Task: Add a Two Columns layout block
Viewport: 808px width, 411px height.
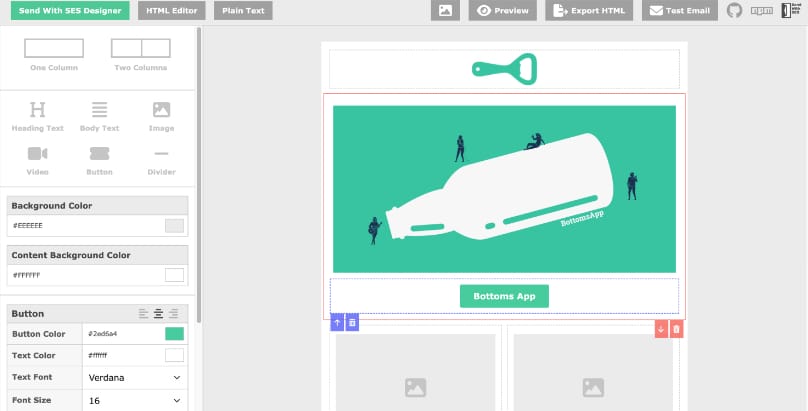Action: pos(141,55)
